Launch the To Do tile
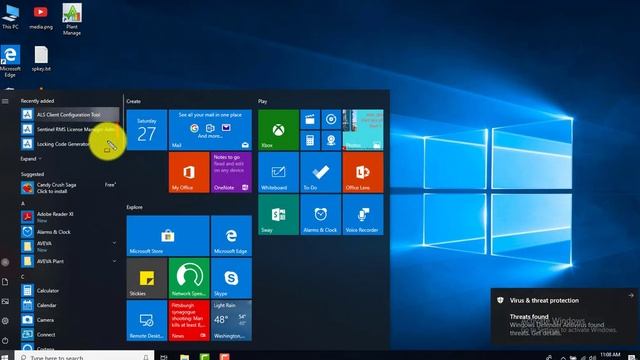Viewport: 640px width, 360px height. point(321,172)
